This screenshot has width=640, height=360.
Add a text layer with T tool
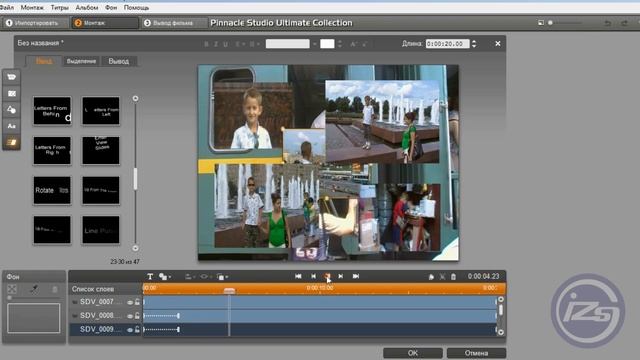pyautogui.click(x=150, y=277)
